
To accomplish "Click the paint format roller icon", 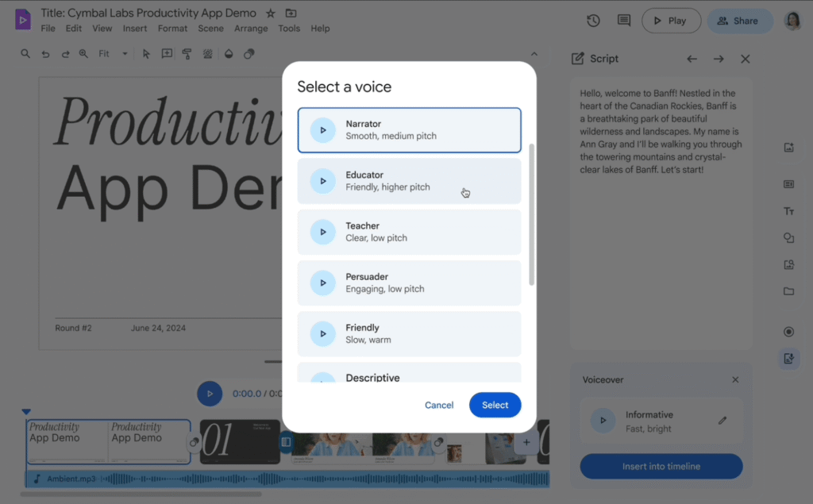I will pyautogui.click(x=187, y=53).
